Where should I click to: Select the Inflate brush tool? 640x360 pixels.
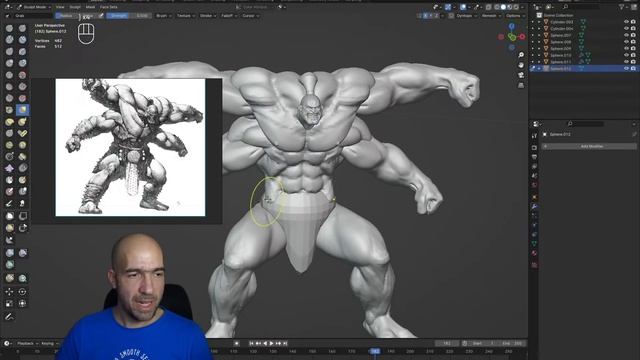9,63
